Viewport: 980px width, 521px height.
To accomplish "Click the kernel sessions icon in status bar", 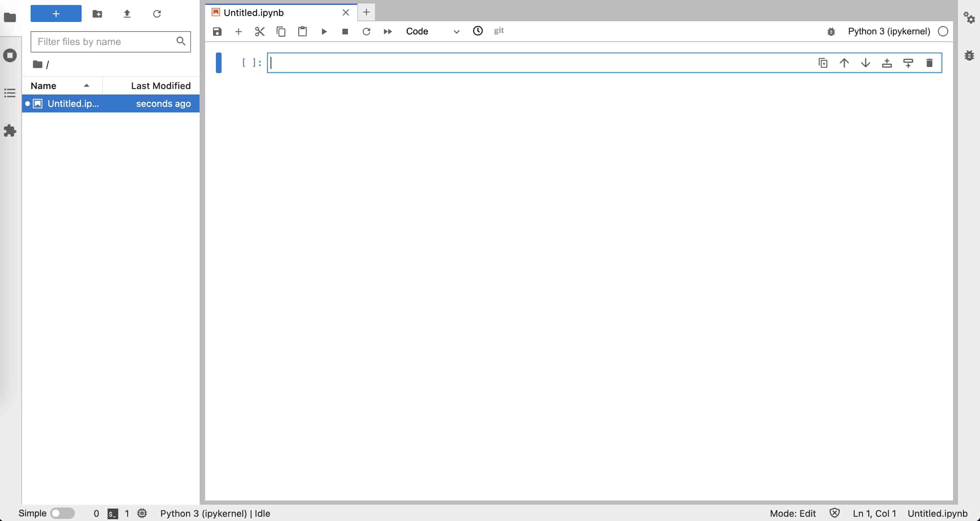I will [142, 513].
